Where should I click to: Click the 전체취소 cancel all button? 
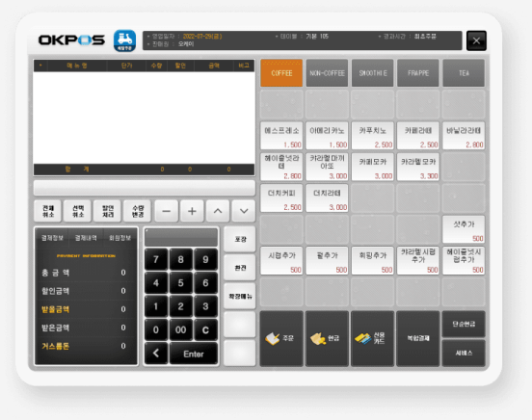click(x=48, y=211)
